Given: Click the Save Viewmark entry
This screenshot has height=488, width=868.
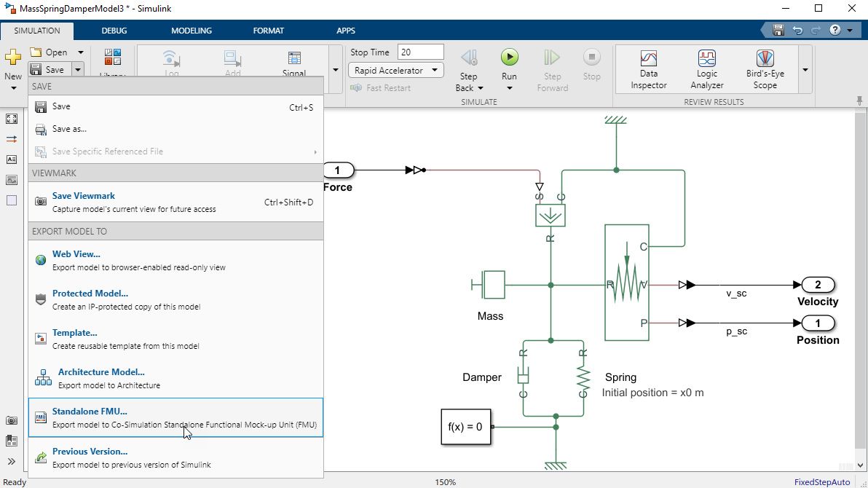Looking at the screenshot, I should [x=84, y=196].
